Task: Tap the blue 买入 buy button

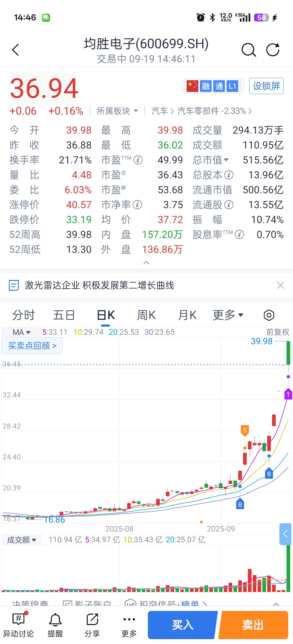Action: coord(183,625)
